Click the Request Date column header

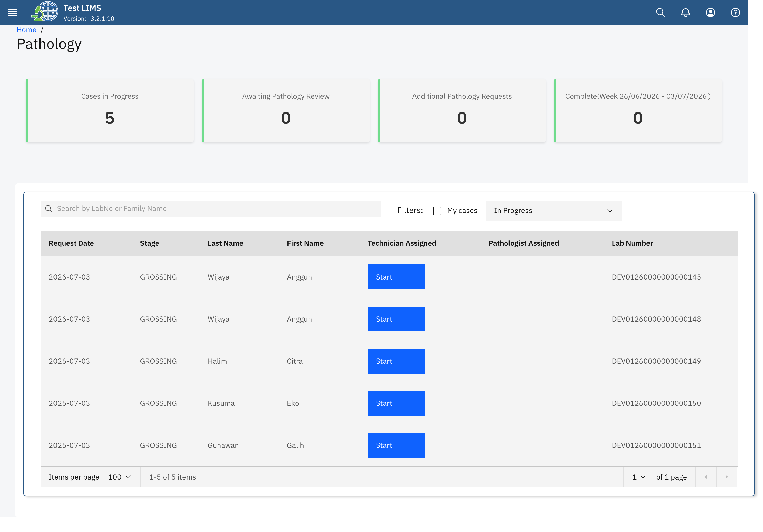coord(71,243)
